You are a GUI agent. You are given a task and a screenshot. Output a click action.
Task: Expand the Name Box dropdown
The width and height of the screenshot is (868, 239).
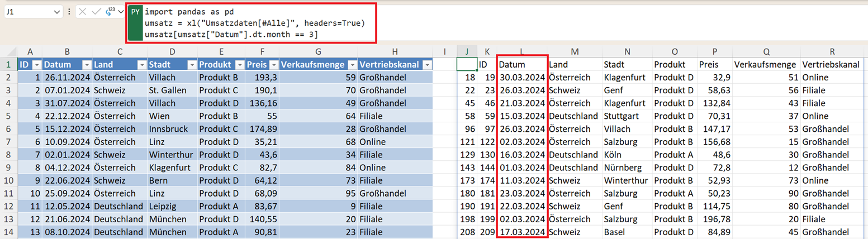pos(56,12)
